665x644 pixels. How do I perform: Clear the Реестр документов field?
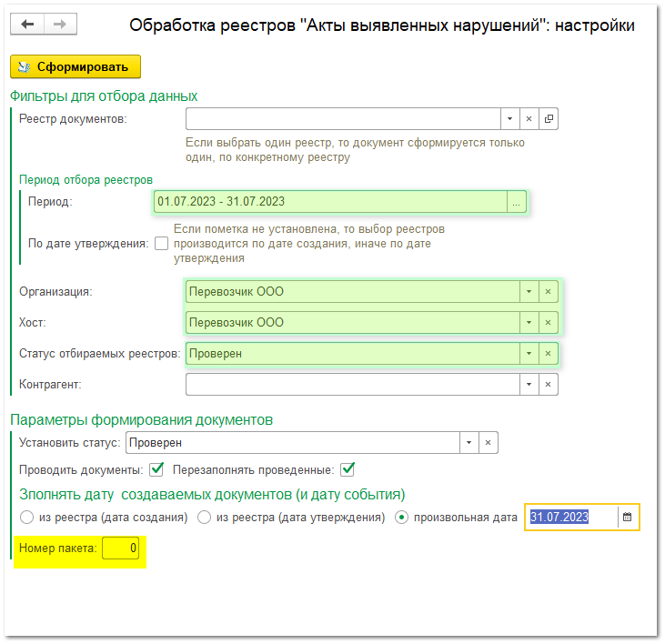point(529,119)
